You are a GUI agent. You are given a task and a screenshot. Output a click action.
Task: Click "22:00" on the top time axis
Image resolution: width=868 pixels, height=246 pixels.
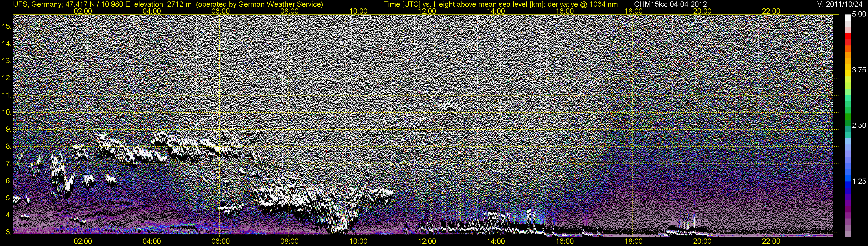click(x=771, y=11)
